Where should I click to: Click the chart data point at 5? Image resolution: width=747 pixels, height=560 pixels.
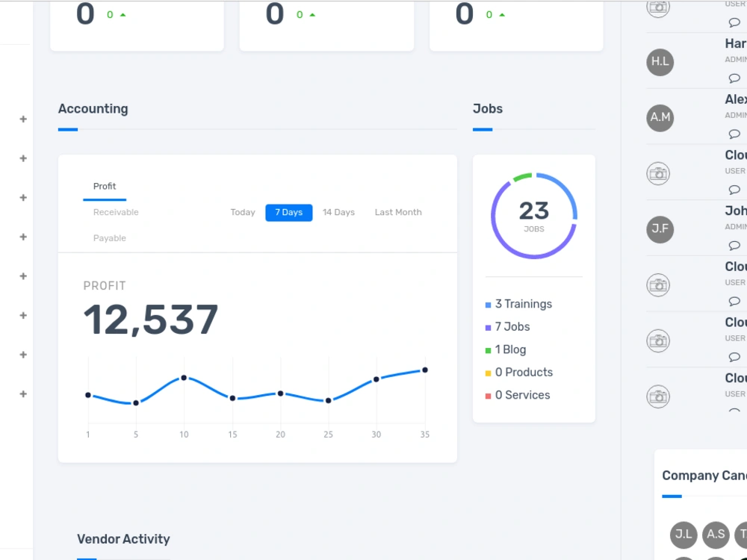(x=136, y=403)
